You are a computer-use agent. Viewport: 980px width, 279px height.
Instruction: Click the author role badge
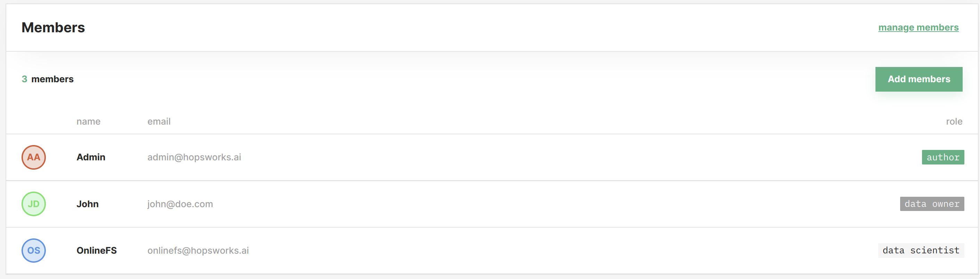(943, 157)
